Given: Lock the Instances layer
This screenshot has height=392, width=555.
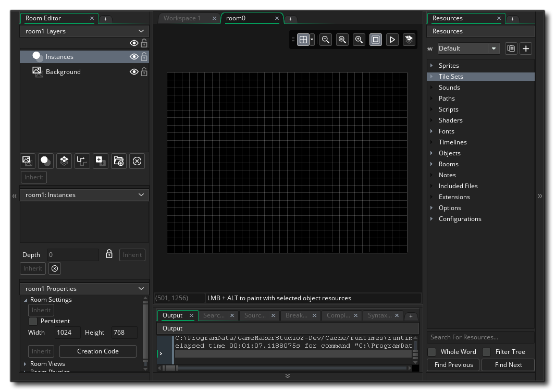Looking at the screenshot, I should point(144,57).
